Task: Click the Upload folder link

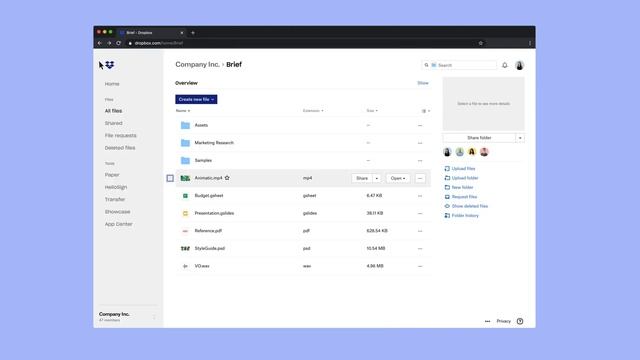Action: click(461, 178)
